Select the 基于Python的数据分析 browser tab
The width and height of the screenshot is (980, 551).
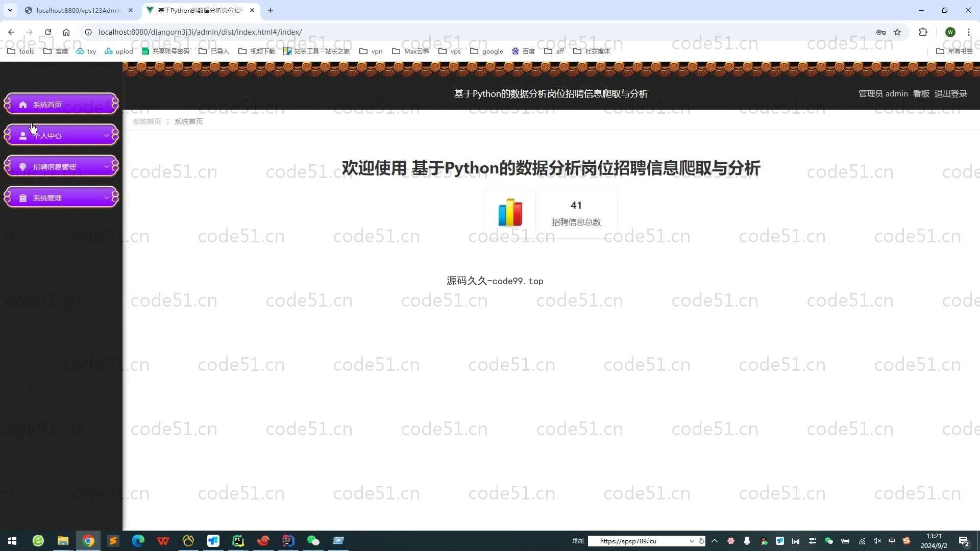(200, 10)
